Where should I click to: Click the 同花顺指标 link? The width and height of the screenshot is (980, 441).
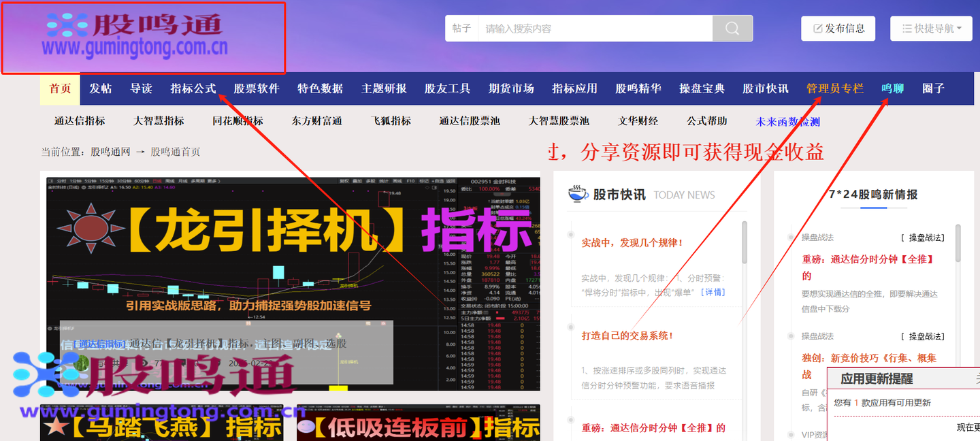(238, 121)
